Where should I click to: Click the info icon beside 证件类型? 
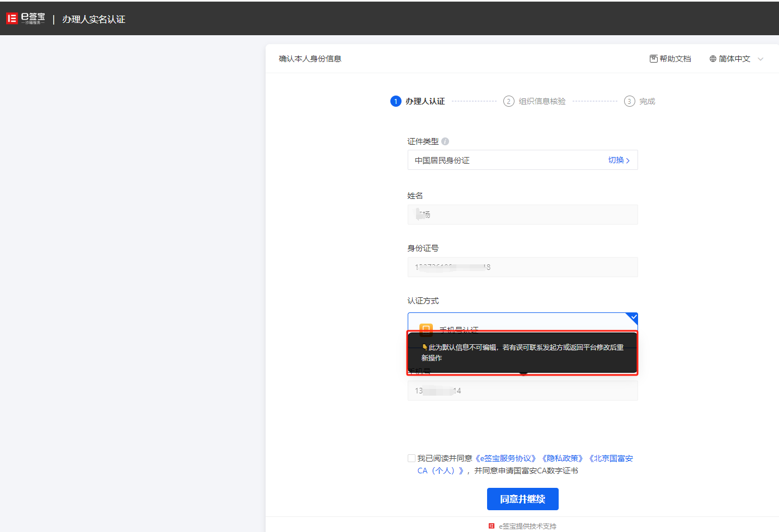tap(445, 141)
